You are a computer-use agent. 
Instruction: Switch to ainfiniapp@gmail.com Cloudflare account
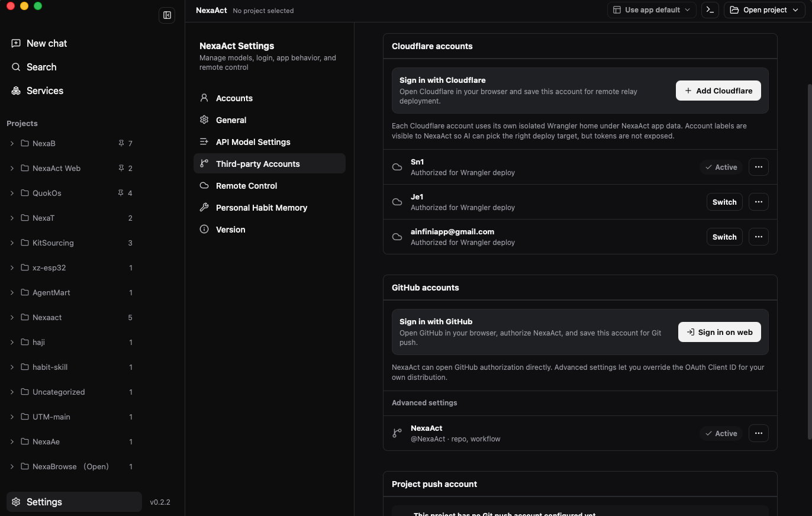pyautogui.click(x=724, y=237)
